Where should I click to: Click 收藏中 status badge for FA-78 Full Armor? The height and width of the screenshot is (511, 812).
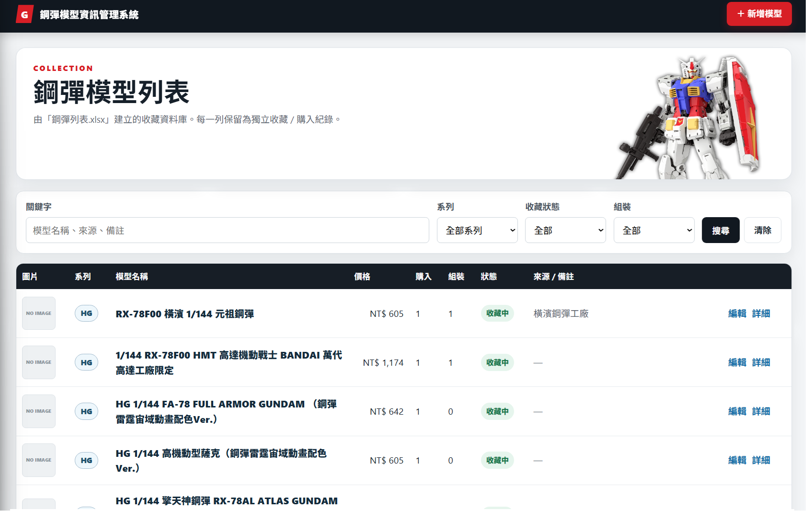click(x=497, y=411)
